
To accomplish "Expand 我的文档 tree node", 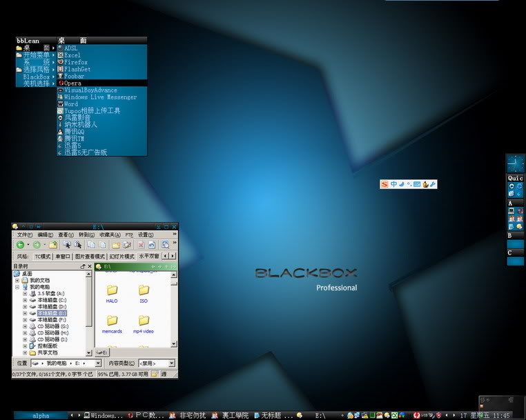I will point(17,280).
